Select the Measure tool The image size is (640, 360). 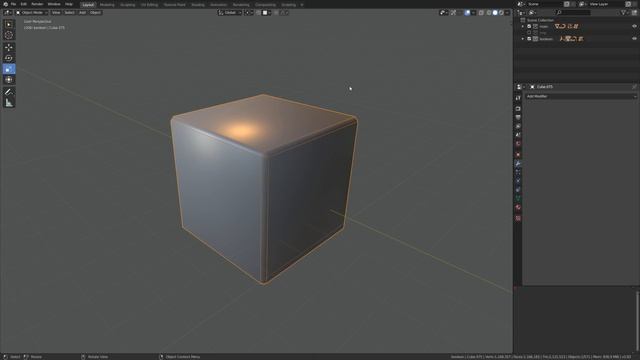9,103
